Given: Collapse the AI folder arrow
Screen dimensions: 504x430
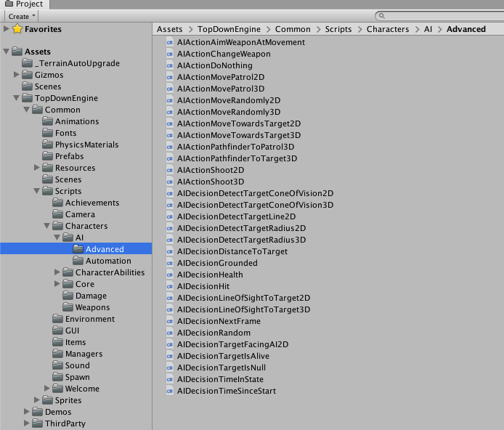Looking at the screenshot, I should 57,238.
